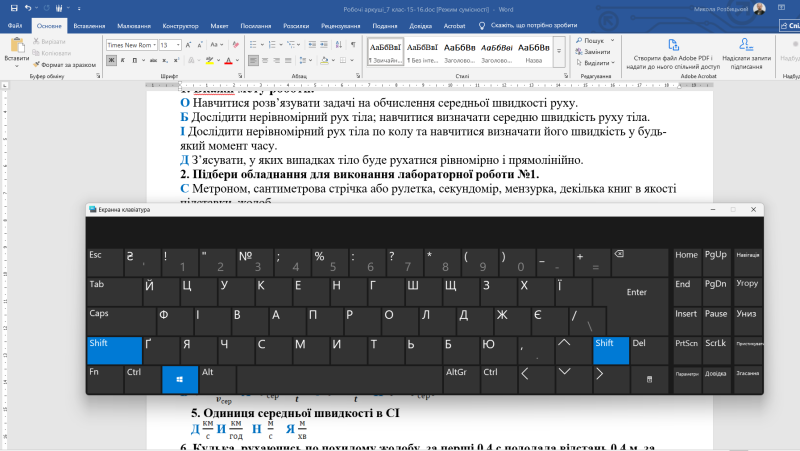Open the underline style dropdown arrow
The height and width of the screenshot is (451, 800).
[x=143, y=60]
